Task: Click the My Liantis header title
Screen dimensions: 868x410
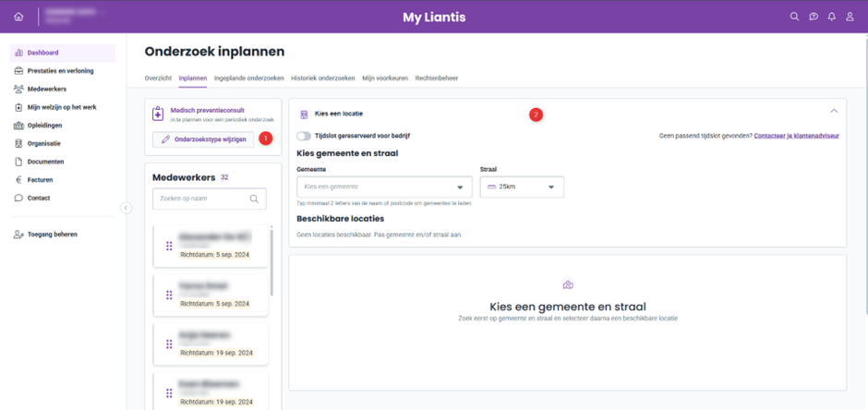Action: coord(434,18)
